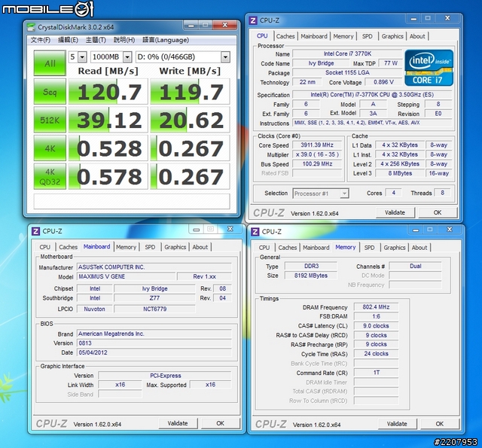Select Mainboard tab in CPU window
The width and height of the screenshot is (482, 448).
click(x=314, y=36)
